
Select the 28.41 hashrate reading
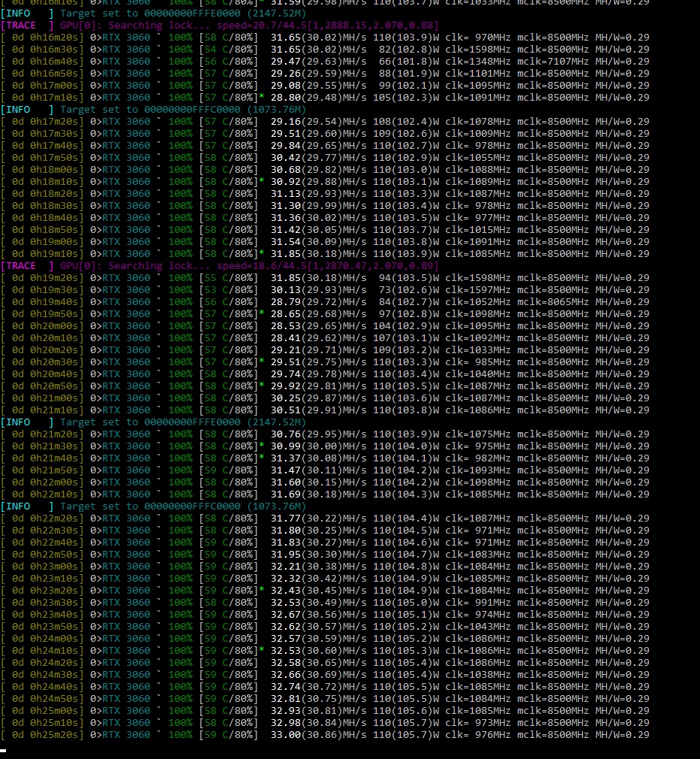pos(285,338)
